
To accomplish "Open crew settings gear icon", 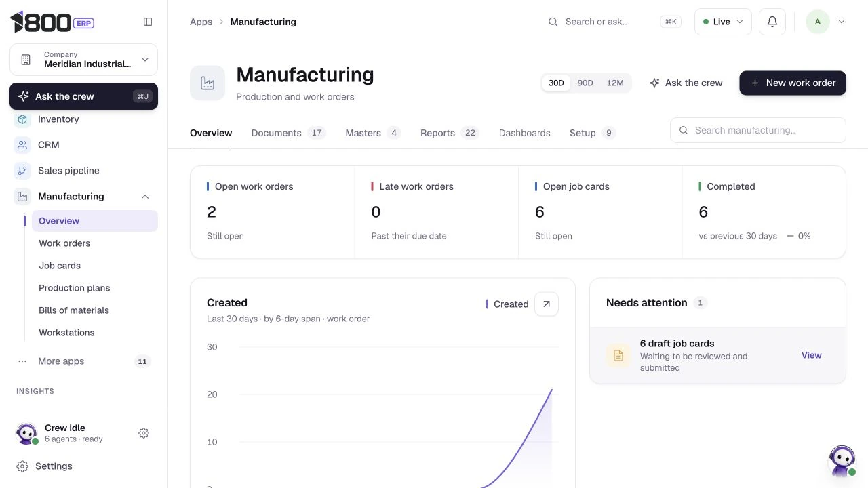I will [x=144, y=433].
